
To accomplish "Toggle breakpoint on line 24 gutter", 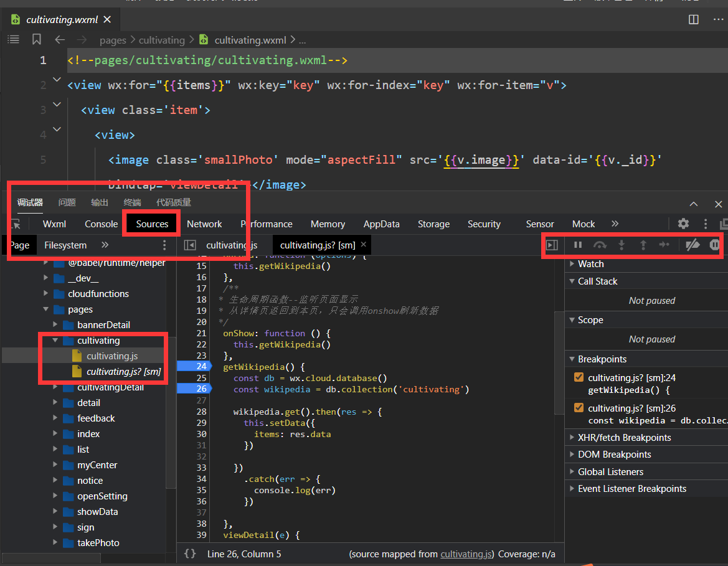I will [194, 366].
